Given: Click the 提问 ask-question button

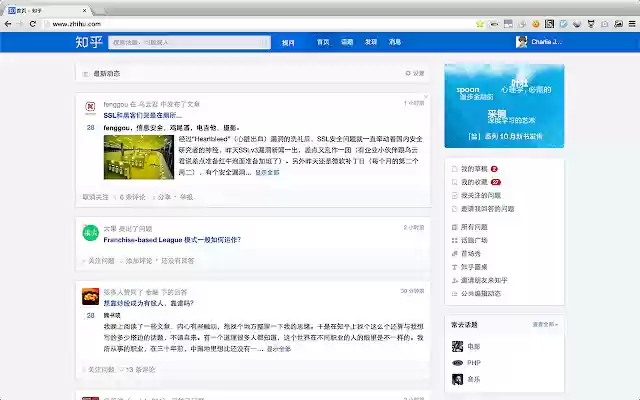Looking at the screenshot, I should tap(288, 42).
